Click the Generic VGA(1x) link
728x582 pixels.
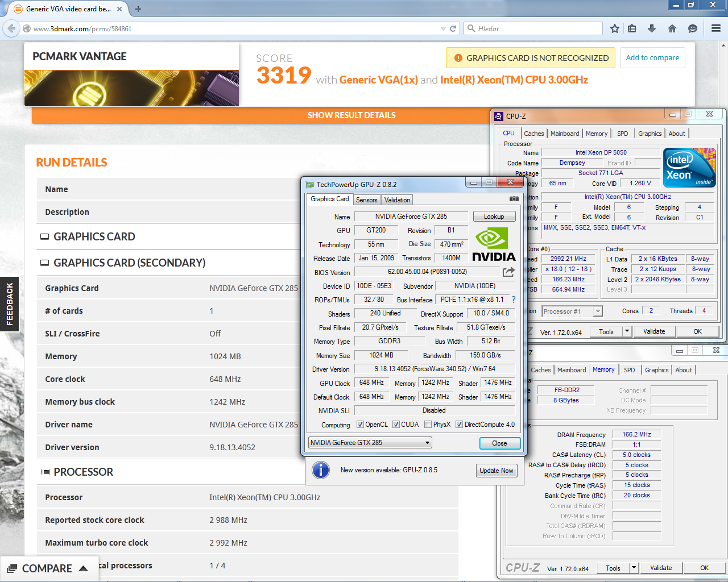click(x=378, y=80)
